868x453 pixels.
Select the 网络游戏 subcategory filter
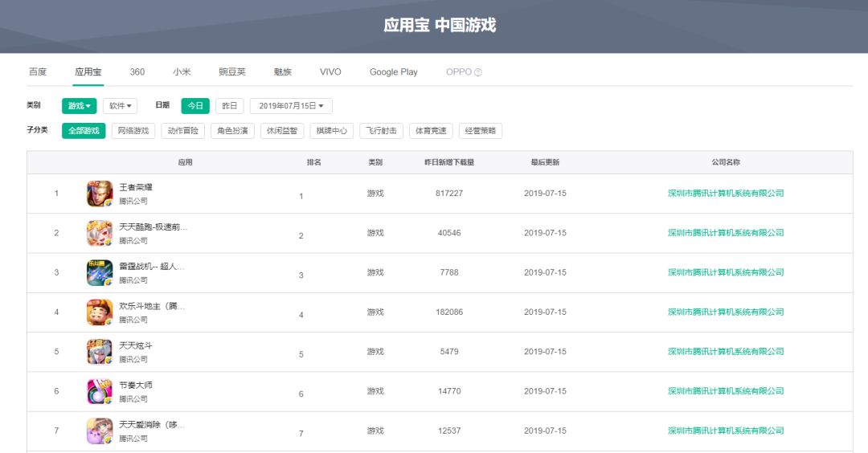[x=133, y=131]
